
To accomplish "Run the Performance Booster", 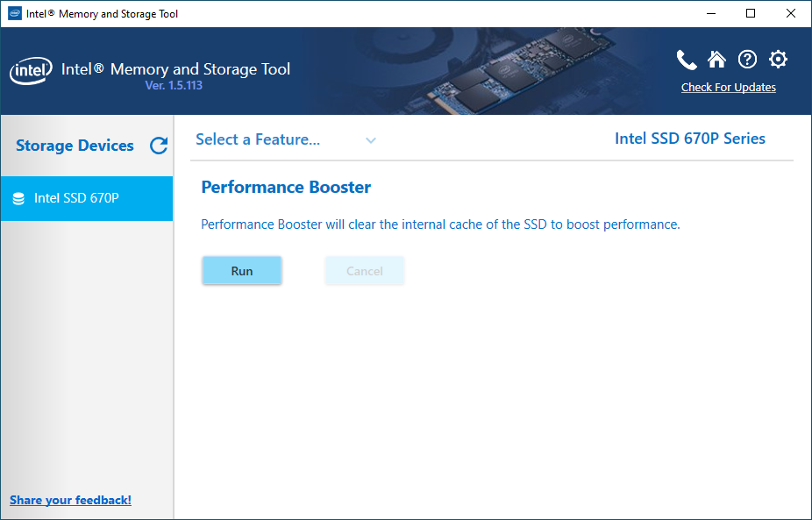I will 242,271.
